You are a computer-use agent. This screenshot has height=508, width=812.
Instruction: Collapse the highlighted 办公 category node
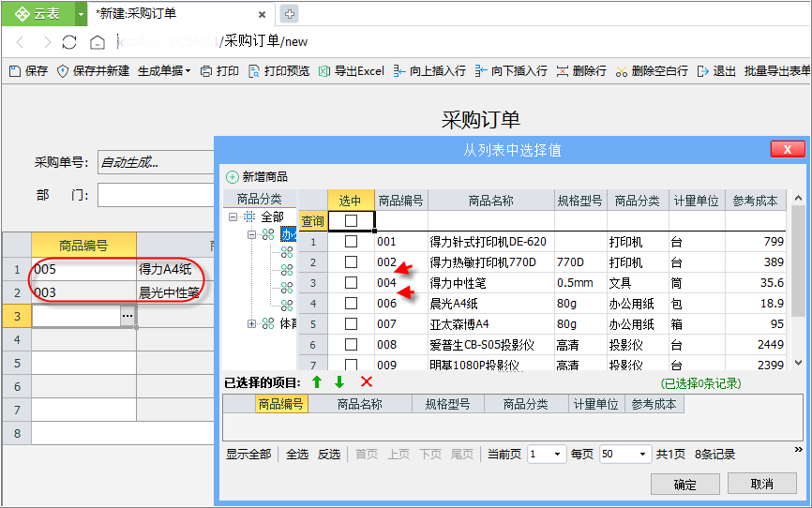251,234
